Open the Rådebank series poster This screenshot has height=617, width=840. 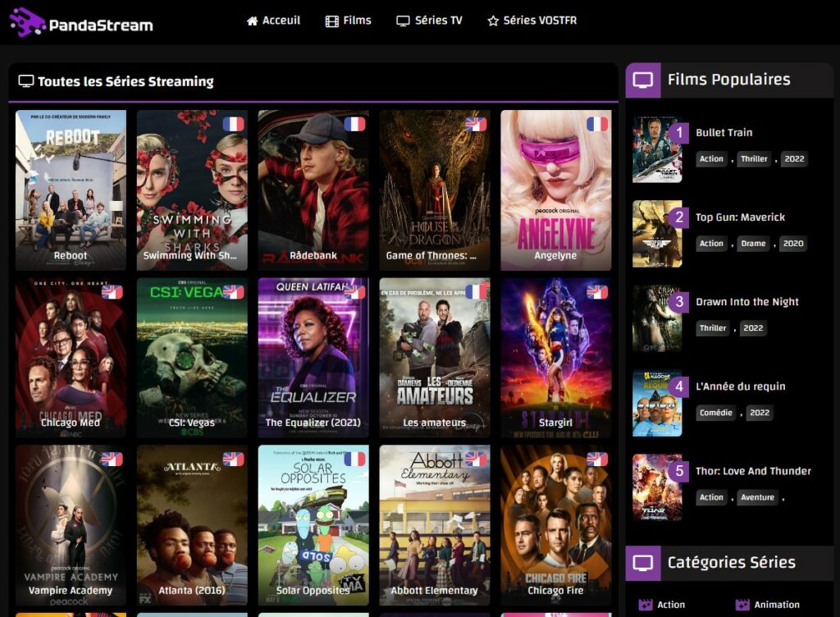coord(313,190)
